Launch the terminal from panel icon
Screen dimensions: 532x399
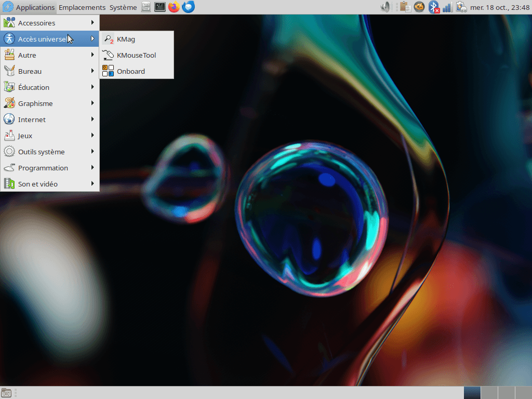160,7
